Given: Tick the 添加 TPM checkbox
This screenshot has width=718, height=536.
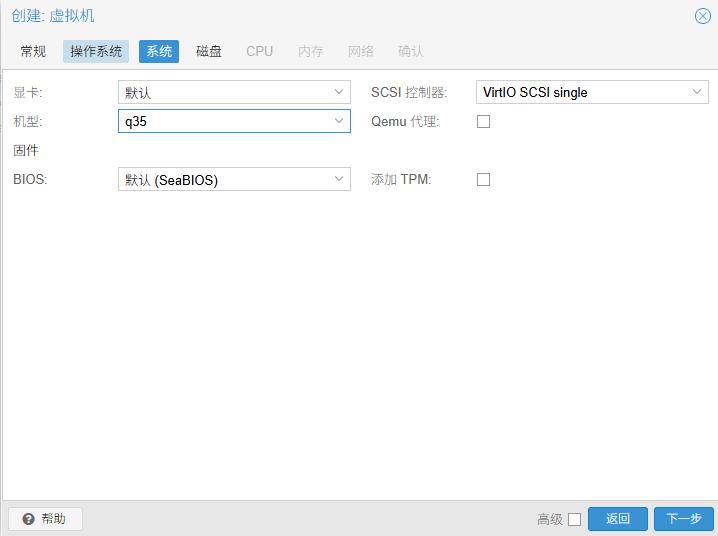Looking at the screenshot, I should (483, 180).
